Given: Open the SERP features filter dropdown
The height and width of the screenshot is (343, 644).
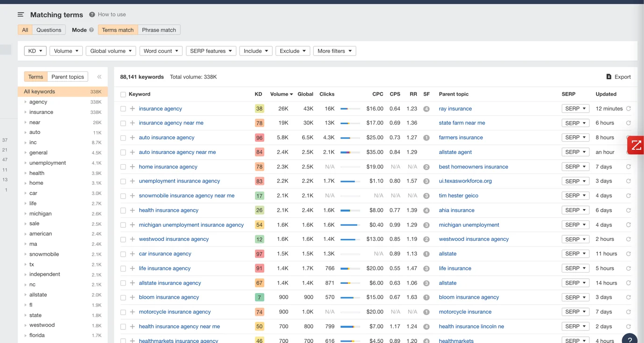Looking at the screenshot, I should 211,51.
